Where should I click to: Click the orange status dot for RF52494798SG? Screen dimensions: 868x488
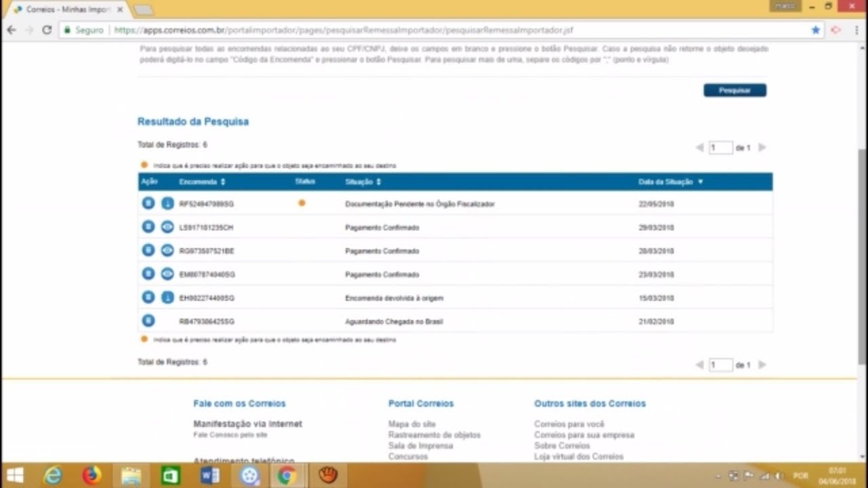point(302,203)
